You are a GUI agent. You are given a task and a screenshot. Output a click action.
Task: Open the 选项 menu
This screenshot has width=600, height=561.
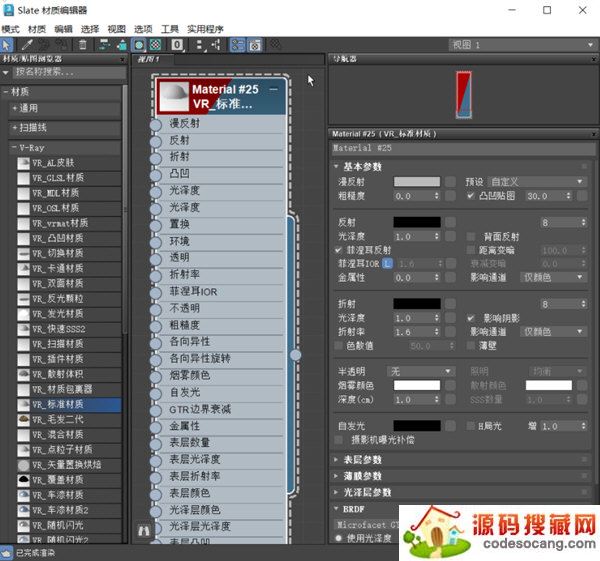pos(143,29)
